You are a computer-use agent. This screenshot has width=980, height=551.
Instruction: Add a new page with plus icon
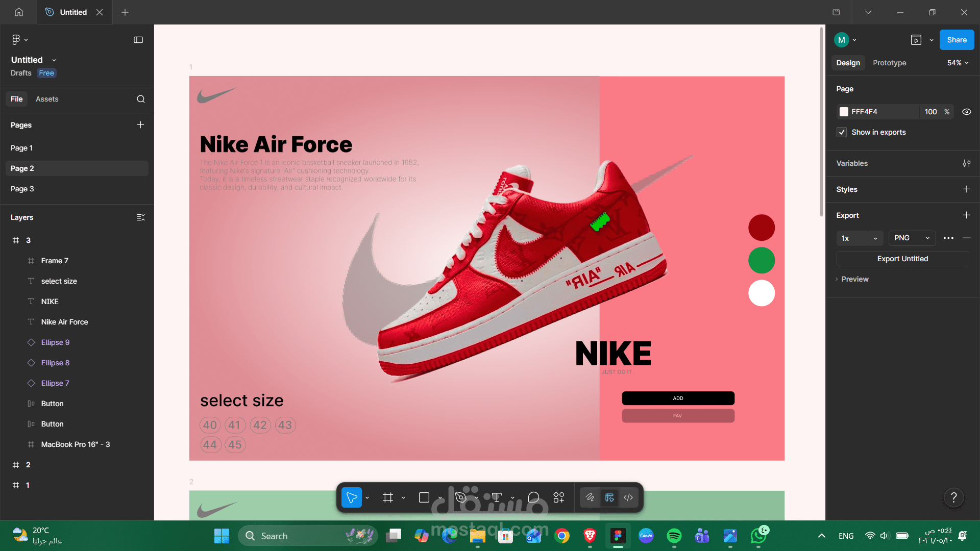140,125
